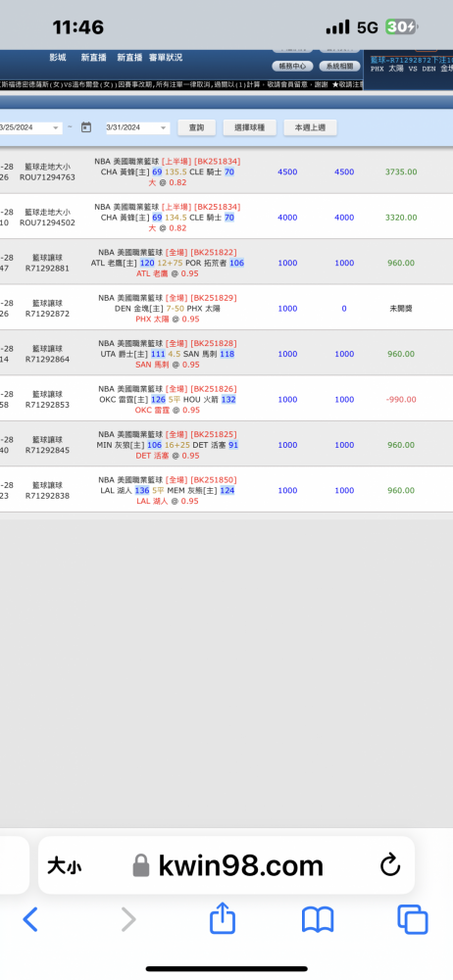
Task: Select bet ID R71292853
Action: pyautogui.click(x=47, y=405)
